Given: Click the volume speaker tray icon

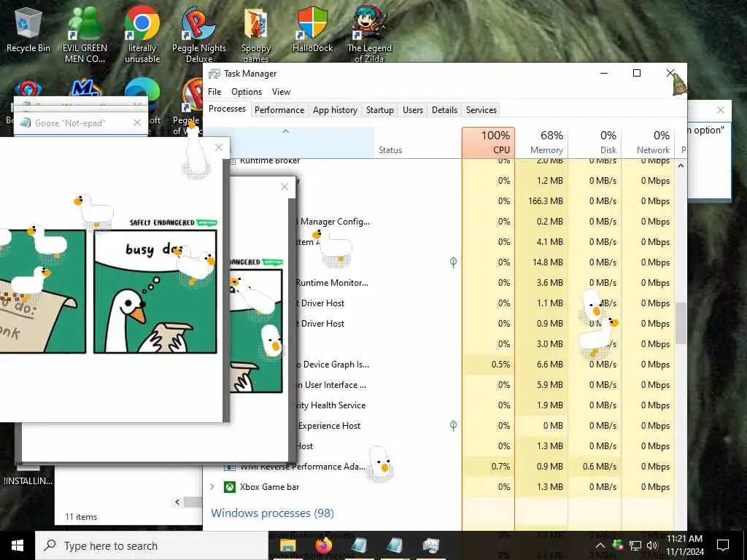Looking at the screenshot, I should pos(652,545).
